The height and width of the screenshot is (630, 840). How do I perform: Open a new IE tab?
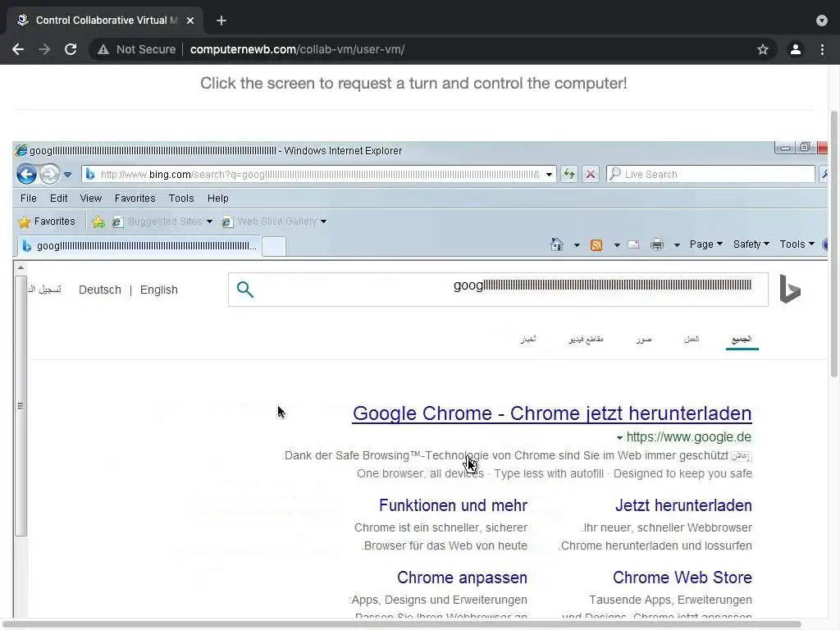click(274, 246)
